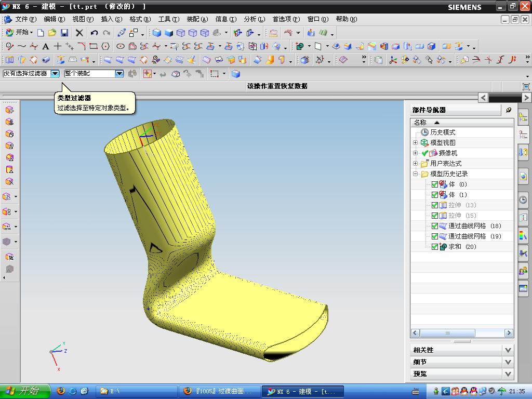
Task: Click the Spline curve tool icon
Action: [x=21, y=46]
